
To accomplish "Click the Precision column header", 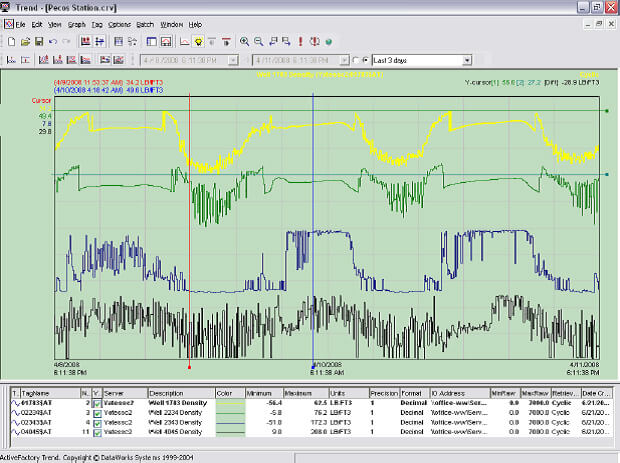I will tap(385, 393).
